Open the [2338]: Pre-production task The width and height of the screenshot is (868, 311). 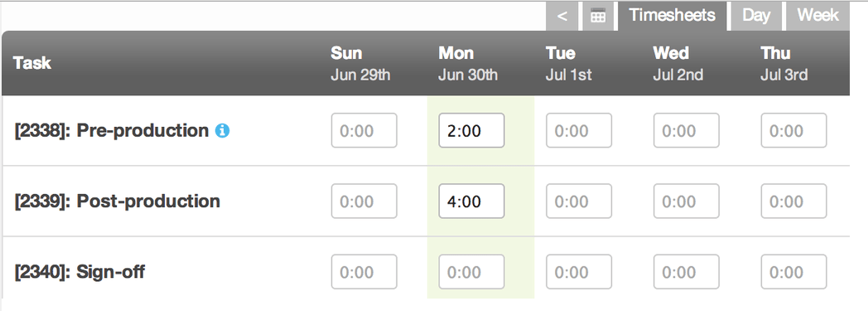tap(111, 131)
